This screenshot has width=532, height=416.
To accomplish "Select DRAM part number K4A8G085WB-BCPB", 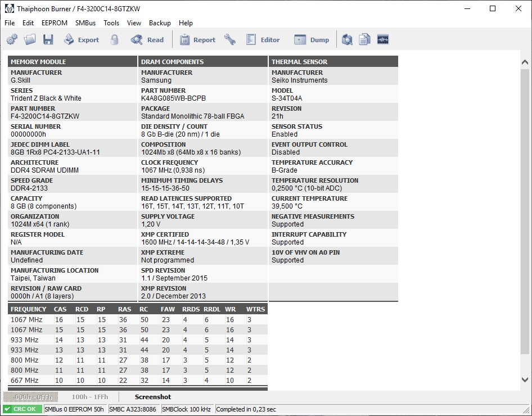I will [x=174, y=98].
